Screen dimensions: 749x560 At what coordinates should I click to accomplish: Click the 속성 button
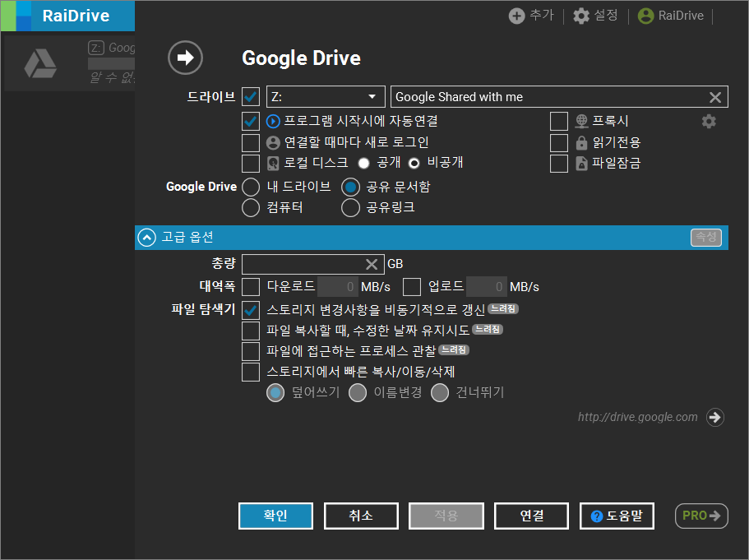(x=706, y=238)
